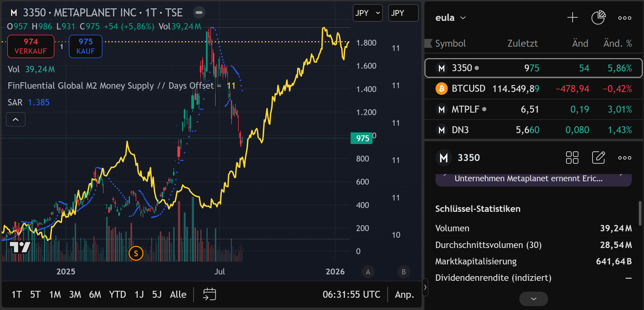
Task: Open the eula watchlist more options menu
Action: click(625, 18)
